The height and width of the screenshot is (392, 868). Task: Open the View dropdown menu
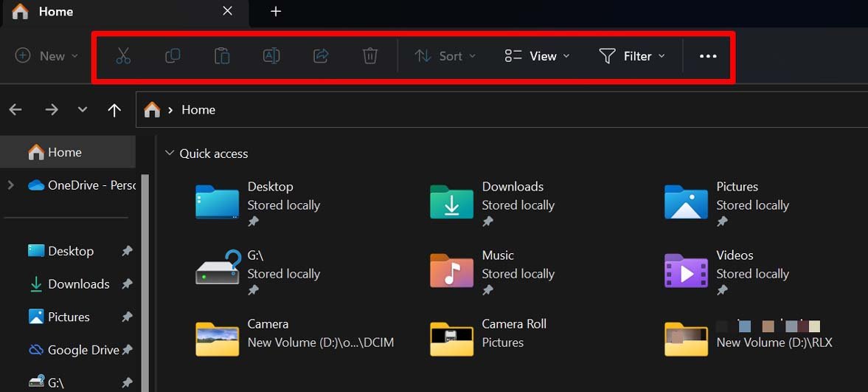pos(537,56)
